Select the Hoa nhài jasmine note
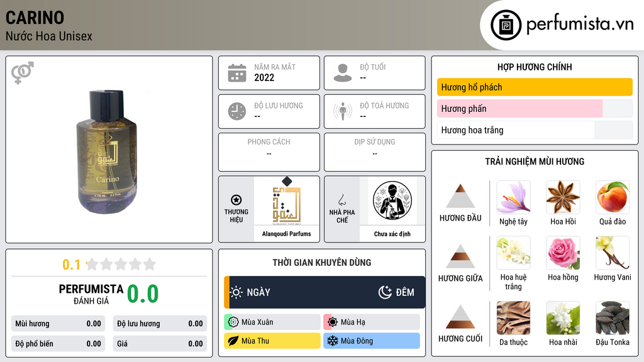Viewport: 644px width, 362px height. tap(563, 318)
